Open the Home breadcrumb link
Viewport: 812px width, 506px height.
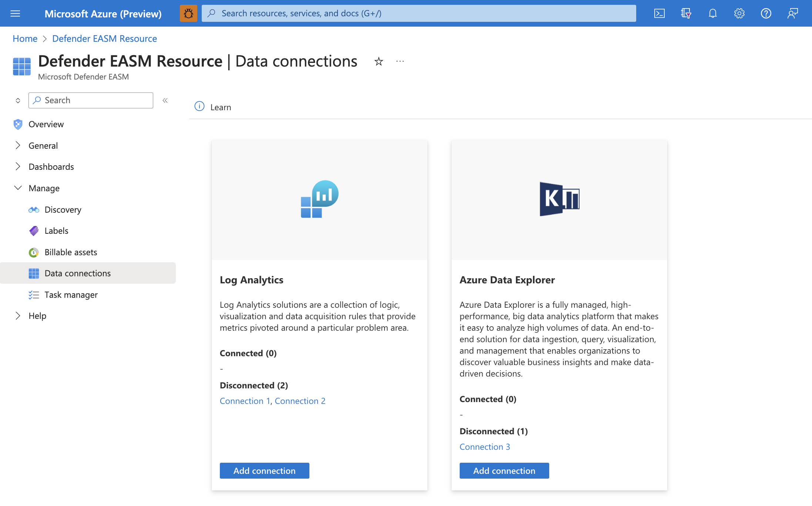pos(24,38)
